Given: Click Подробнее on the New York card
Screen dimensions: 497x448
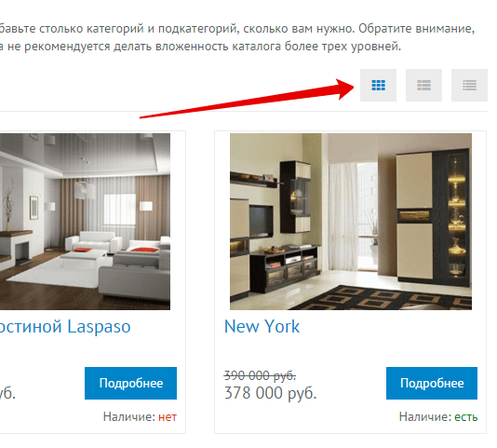Looking at the screenshot, I should tap(432, 383).
